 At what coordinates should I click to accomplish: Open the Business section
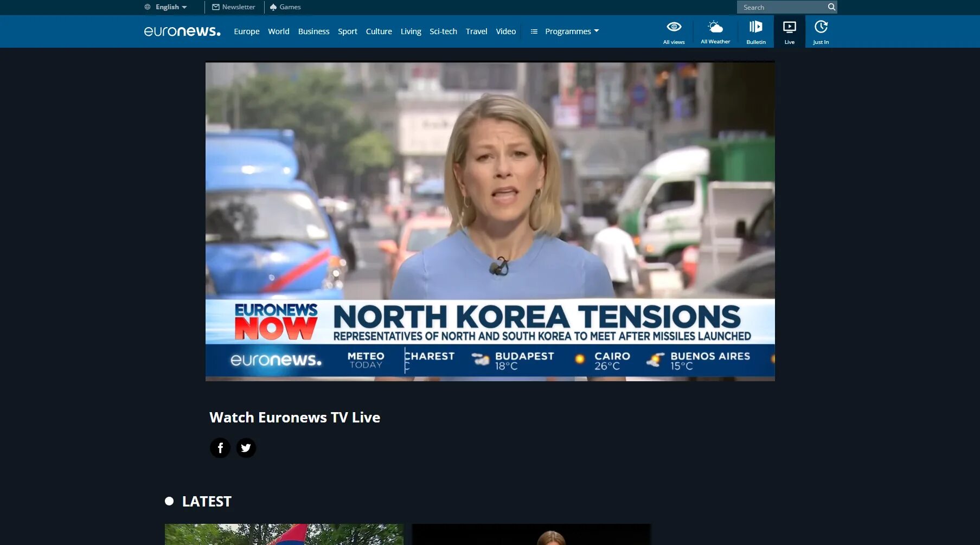coord(313,31)
